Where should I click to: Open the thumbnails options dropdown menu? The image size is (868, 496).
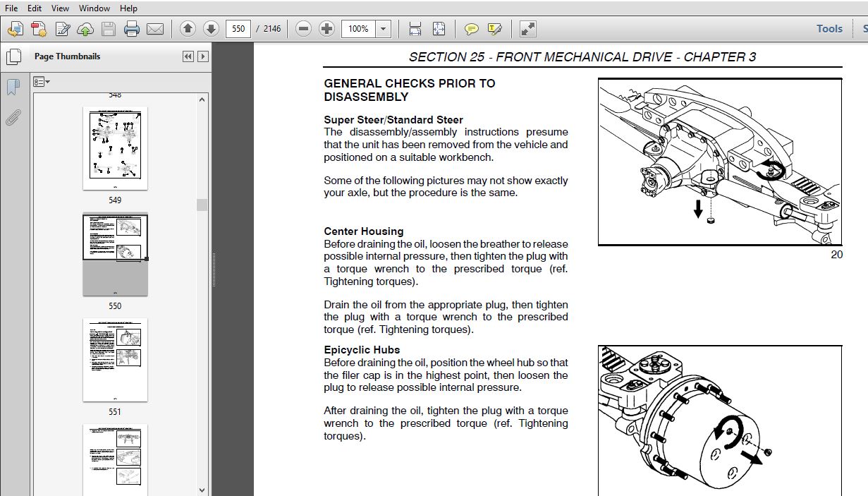coord(42,82)
